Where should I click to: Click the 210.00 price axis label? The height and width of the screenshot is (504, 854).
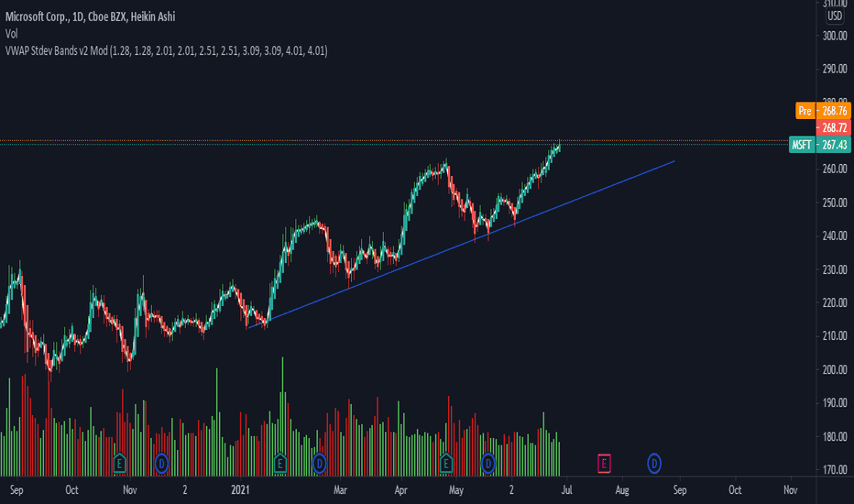pos(835,336)
